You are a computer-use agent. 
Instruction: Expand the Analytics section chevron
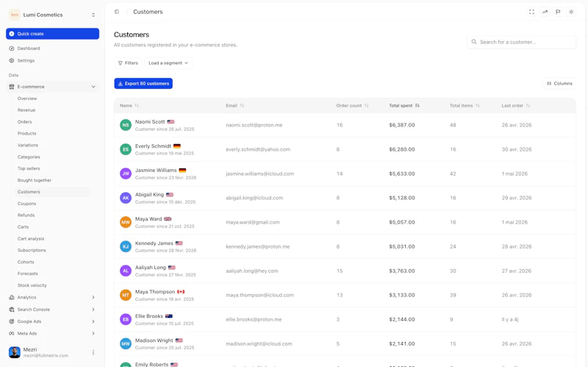click(93, 297)
